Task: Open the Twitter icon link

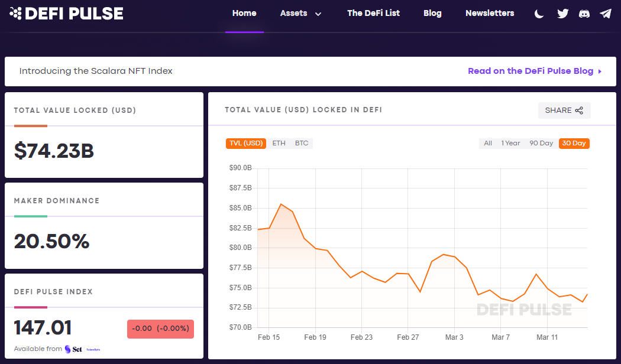Action: 563,14
